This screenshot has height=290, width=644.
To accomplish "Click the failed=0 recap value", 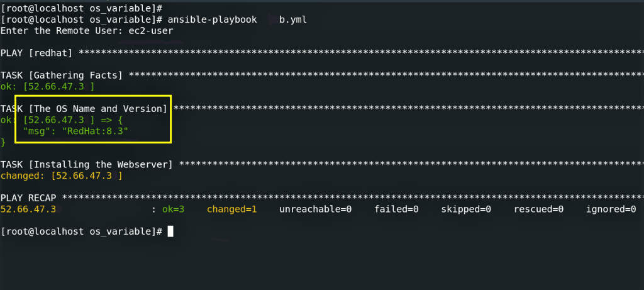I will pyautogui.click(x=396, y=209).
